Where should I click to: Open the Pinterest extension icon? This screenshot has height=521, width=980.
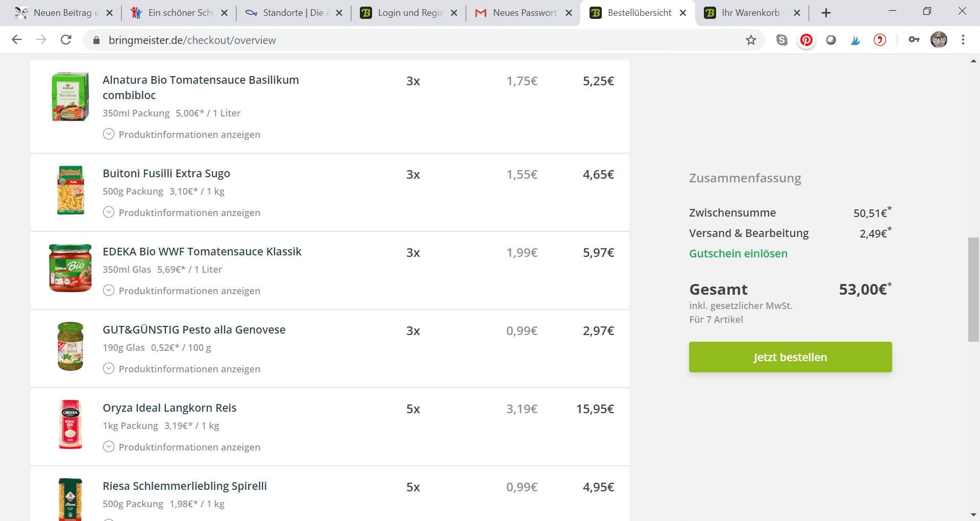coord(806,40)
